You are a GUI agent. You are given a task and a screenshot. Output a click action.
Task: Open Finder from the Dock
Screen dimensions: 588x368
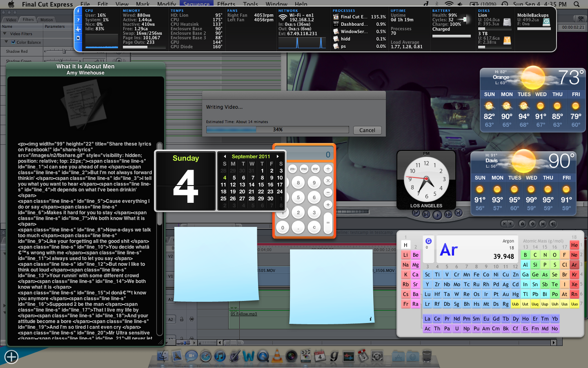pos(163,356)
